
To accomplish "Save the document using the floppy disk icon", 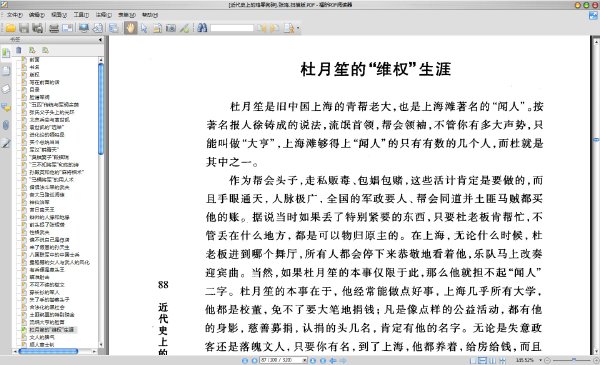I will click(x=24, y=28).
